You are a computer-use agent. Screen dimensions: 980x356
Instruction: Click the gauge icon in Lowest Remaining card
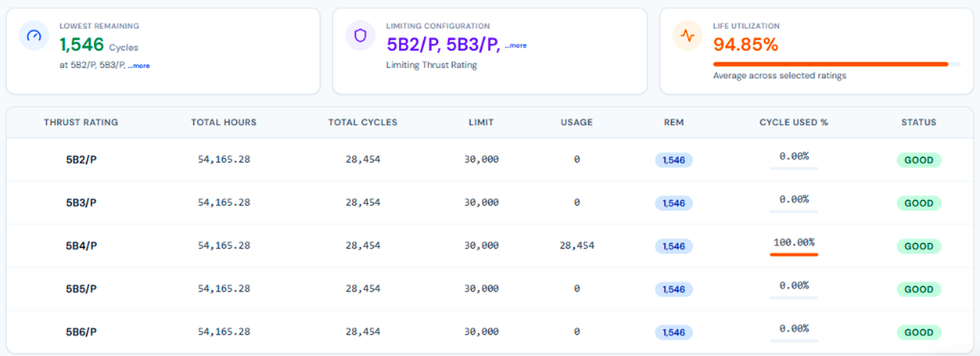pos(34,36)
